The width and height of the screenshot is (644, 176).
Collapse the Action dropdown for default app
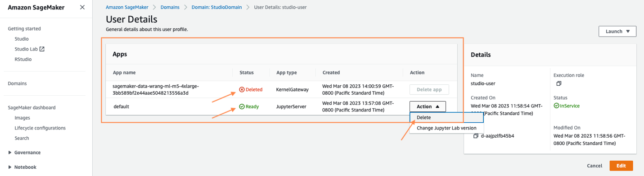[428, 107]
